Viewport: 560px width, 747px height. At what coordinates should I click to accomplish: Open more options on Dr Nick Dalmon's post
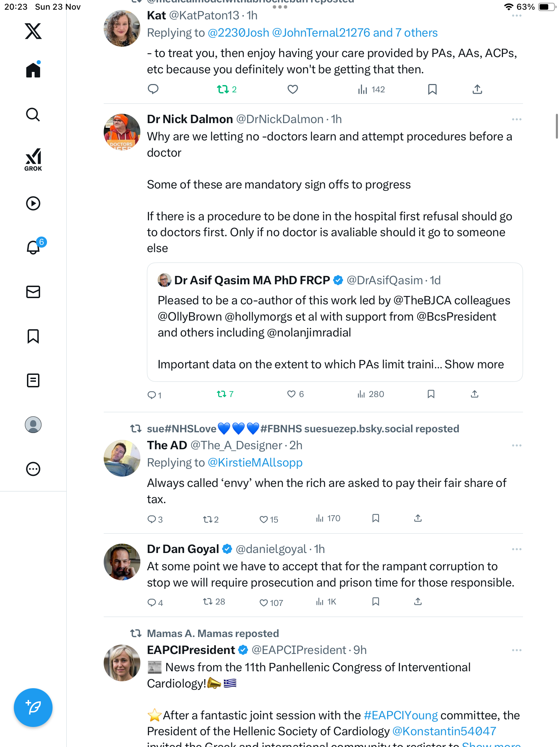click(x=516, y=119)
